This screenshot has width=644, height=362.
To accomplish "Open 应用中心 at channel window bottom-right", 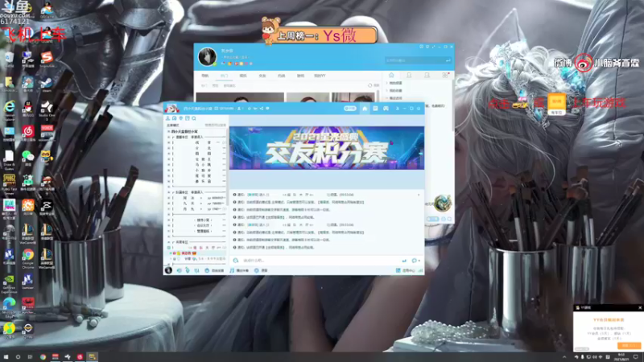I will (x=405, y=270).
